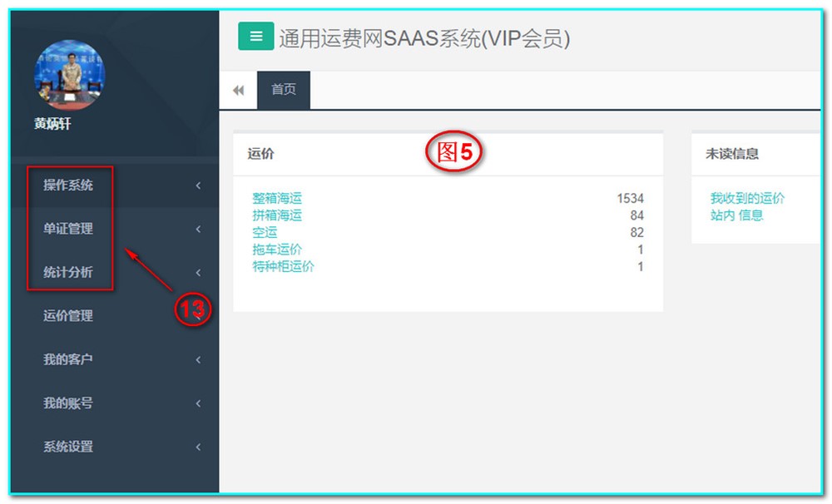Image resolution: width=832 pixels, height=504 pixels.
Task: Select the 操作系统 sidebar entry
Action: pos(68,185)
